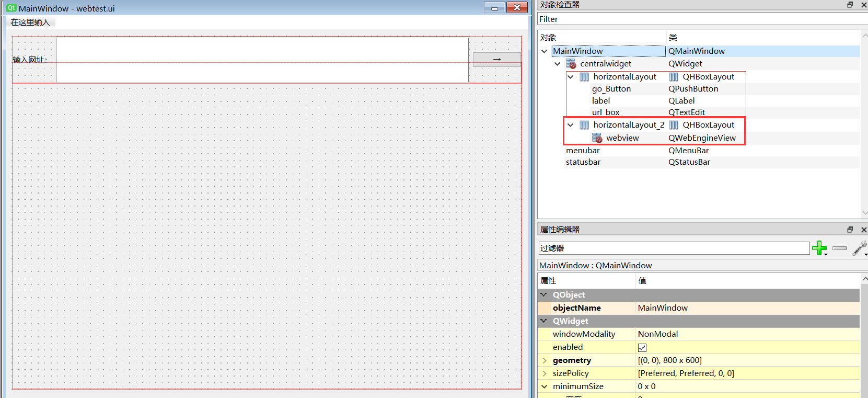The height and width of the screenshot is (398, 868).
Task: Click the QMenuBar class cell
Action: coord(689,151)
